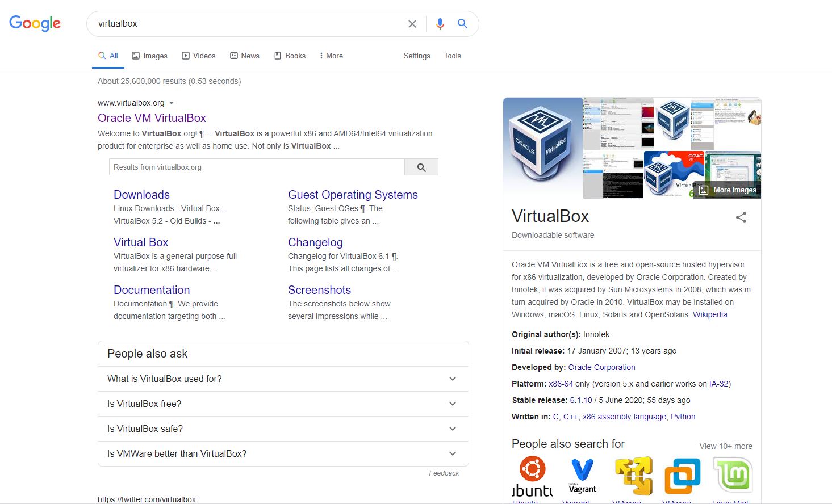Open the Oracle VM VirtualBox result
Image resolution: width=832 pixels, height=504 pixels.
click(x=152, y=118)
